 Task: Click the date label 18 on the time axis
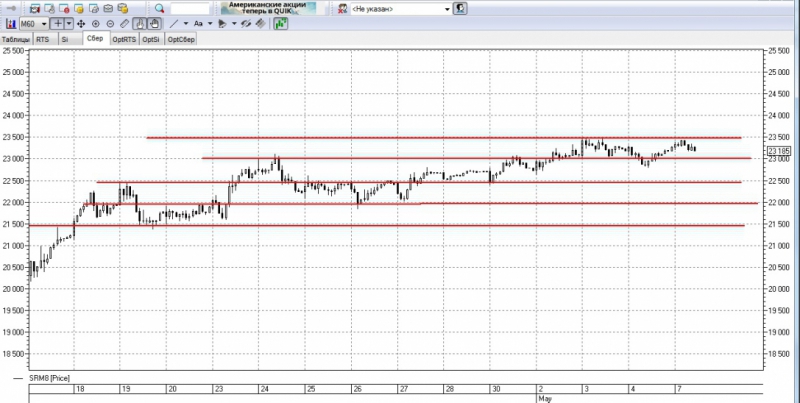pyautogui.click(x=80, y=389)
